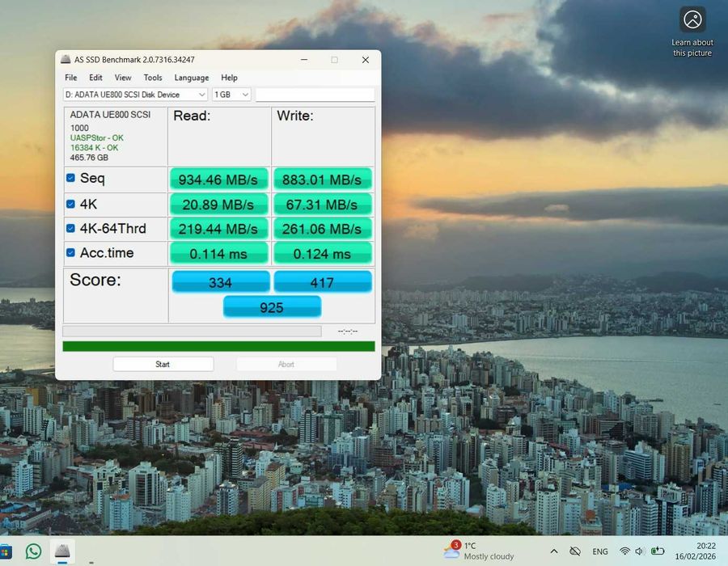Click the UASPStor - OK status text

96,137
